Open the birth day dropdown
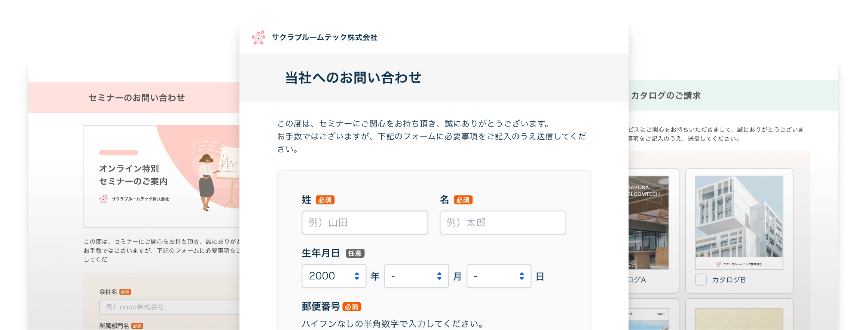 pos(498,276)
